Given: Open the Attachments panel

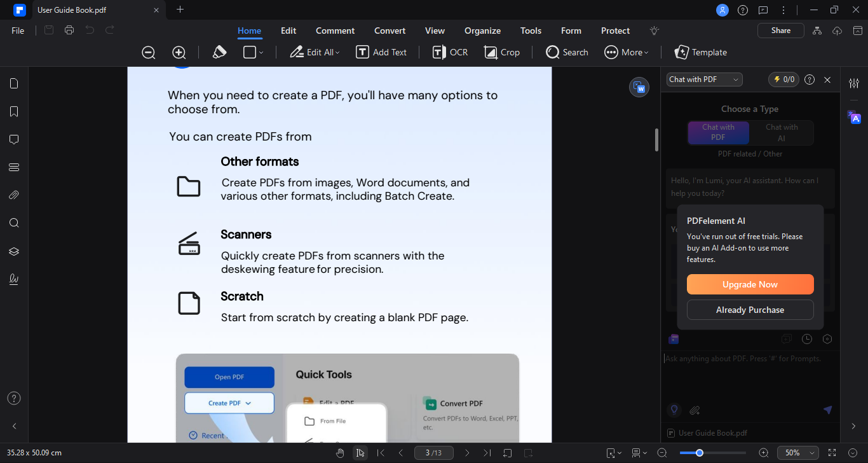Looking at the screenshot, I should pos(13,195).
